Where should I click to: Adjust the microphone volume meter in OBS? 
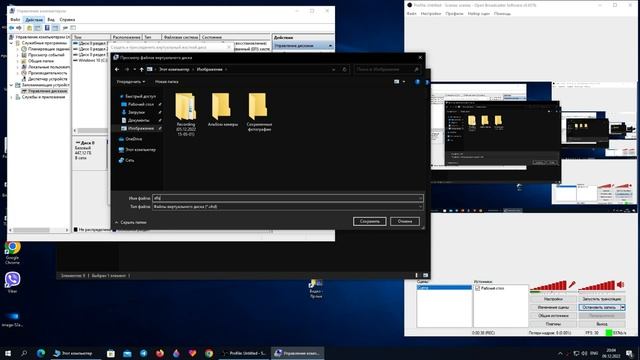[x=549, y=285]
